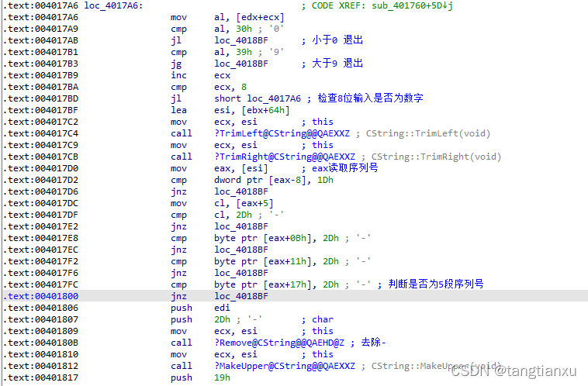Click the value 19h on the last push line

222,377
